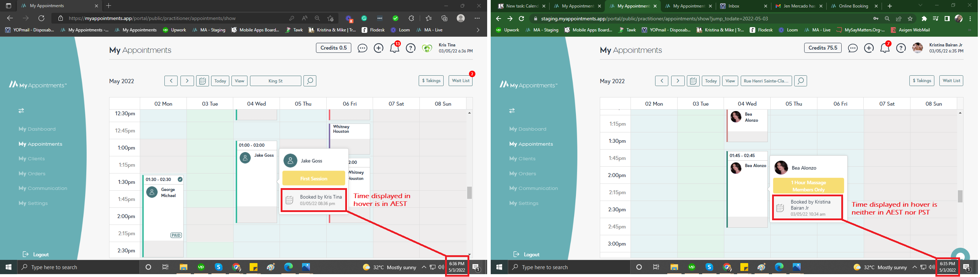Go to next week in the King St calendar
The height and width of the screenshot is (277, 980).
(187, 81)
